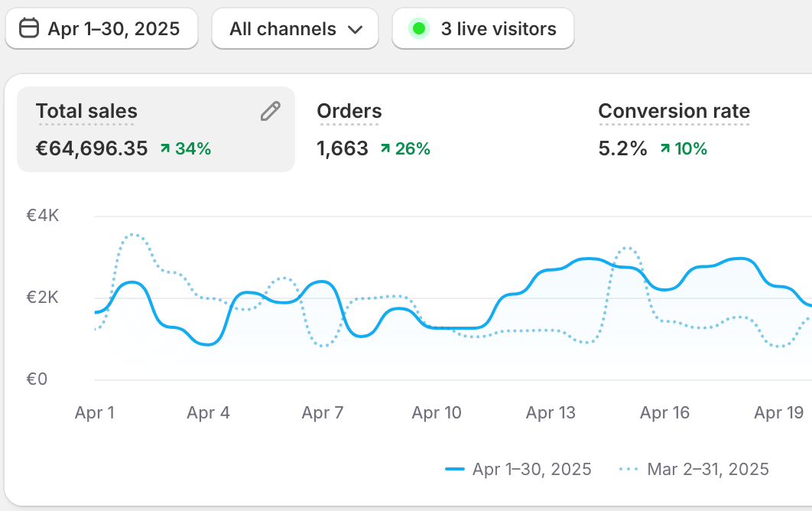Click the calendar icon in date picker
This screenshot has height=511, width=812.
pyautogui.click(x=28, y=29)
